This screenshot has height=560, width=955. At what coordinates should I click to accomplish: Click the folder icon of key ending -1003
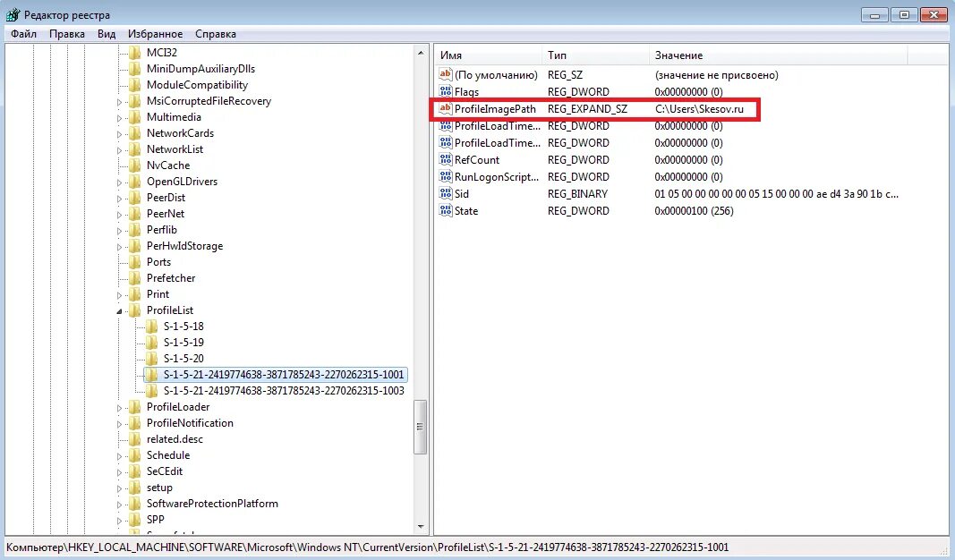(151, 390)
